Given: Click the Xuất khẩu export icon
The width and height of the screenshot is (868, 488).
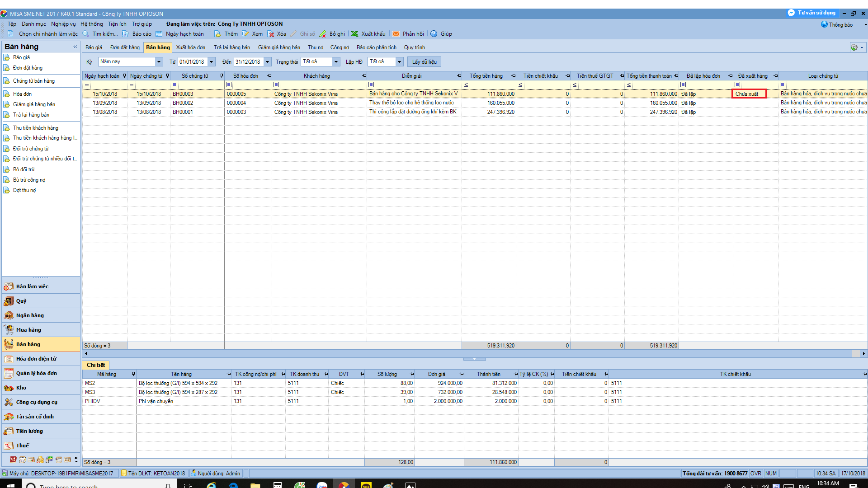Looking at the screenshot, I should point(355,34).
